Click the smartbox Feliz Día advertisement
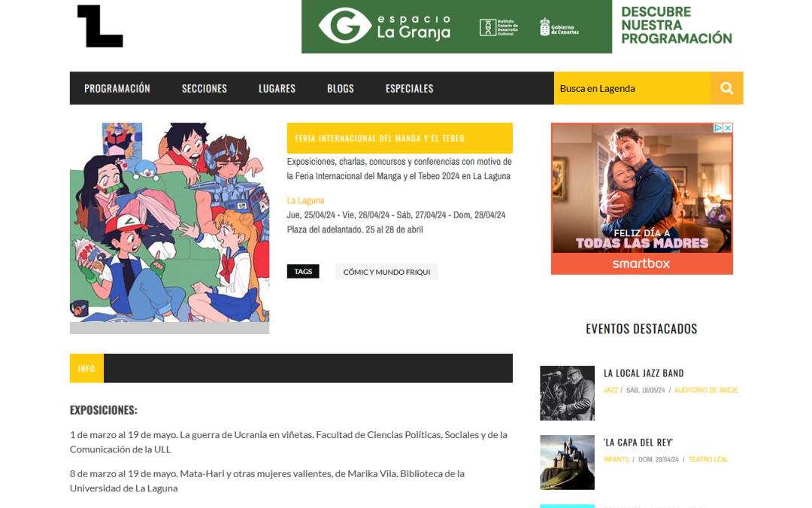This screenshot has height=508, width=812. tap(641, 199)
